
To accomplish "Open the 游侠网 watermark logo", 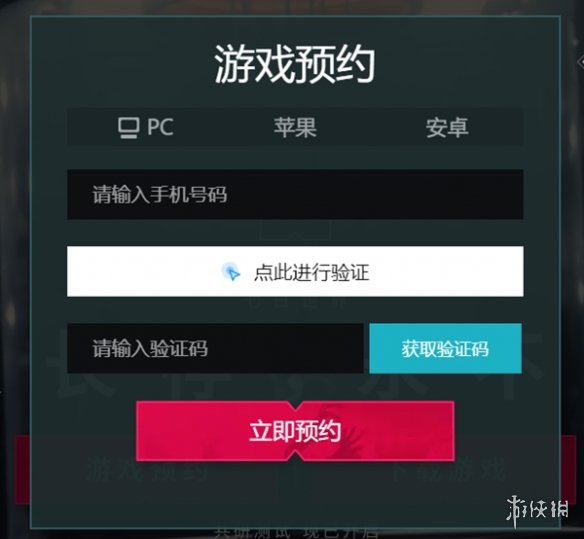I will [x=537, y=510].
